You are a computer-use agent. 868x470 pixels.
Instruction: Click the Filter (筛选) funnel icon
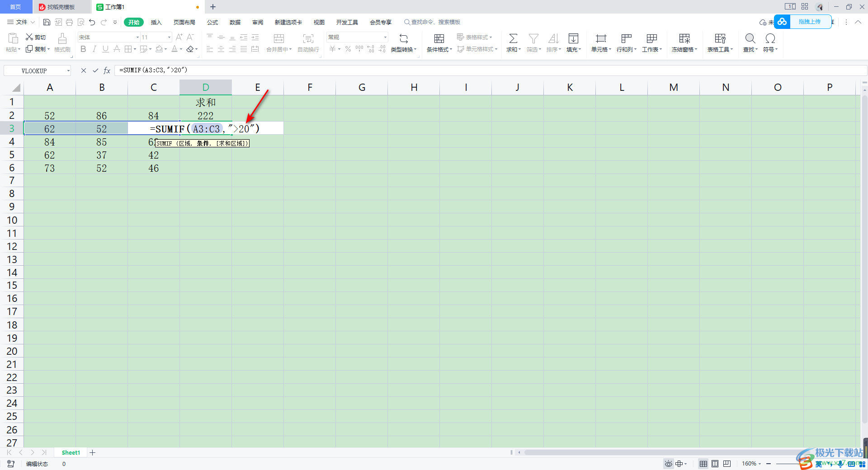click(533, 38)
